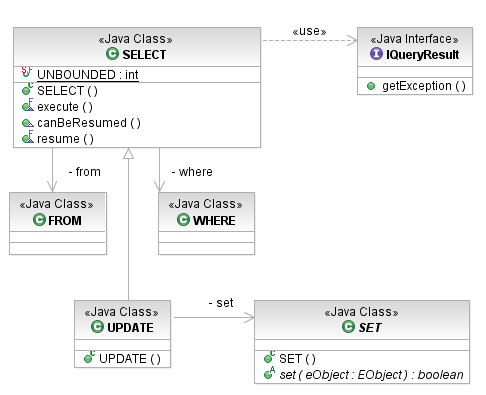Click the - from association label
Screen dimensions: 486x395
pos(84,172)
